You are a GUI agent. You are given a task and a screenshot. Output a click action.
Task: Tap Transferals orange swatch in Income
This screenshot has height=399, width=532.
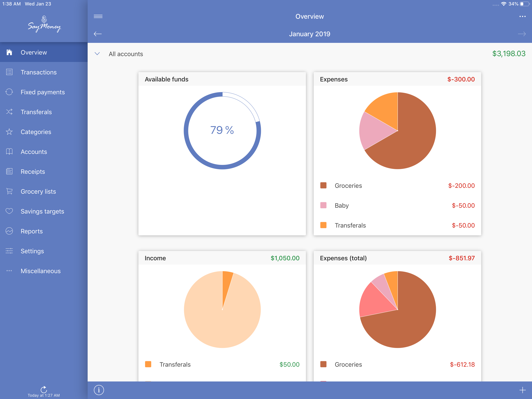point(148,364)
